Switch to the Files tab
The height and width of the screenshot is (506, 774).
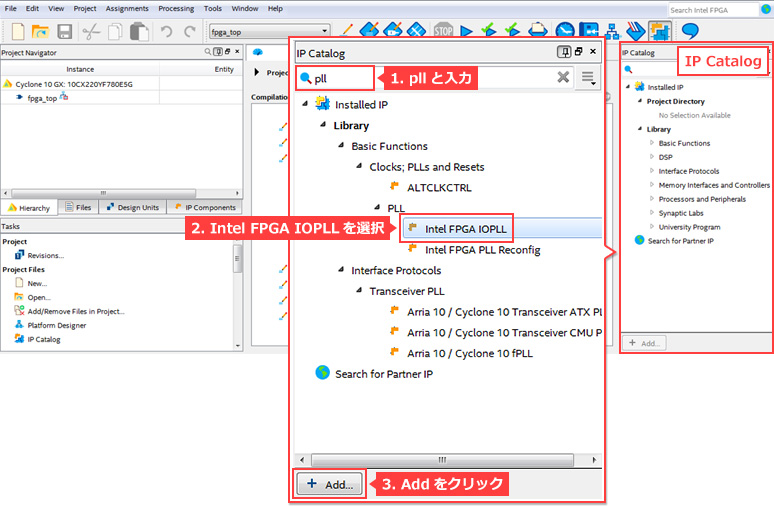[x=78, y=207]
